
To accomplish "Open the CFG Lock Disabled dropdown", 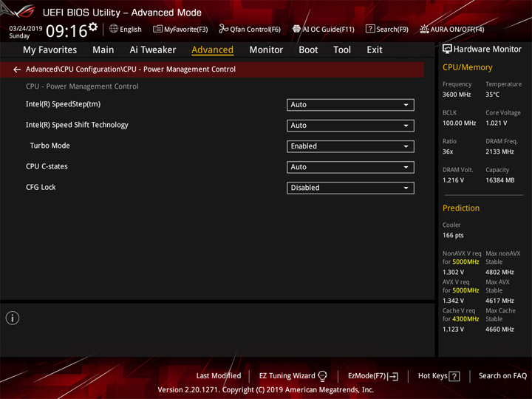I will click(x=350, y=188).
